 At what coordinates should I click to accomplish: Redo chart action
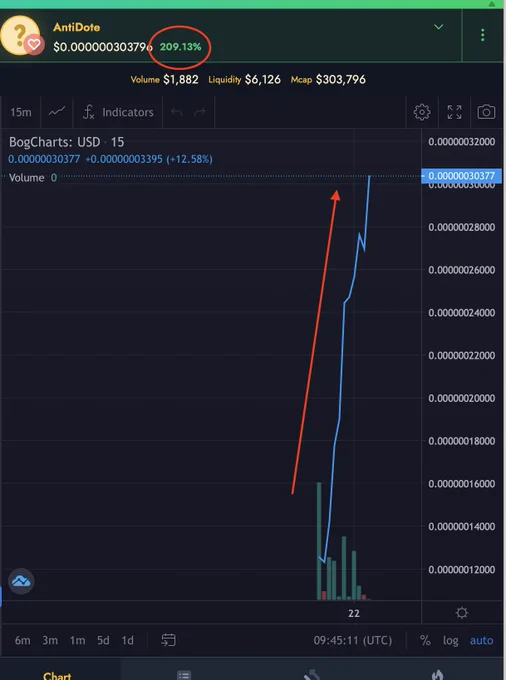coord(200,112)
